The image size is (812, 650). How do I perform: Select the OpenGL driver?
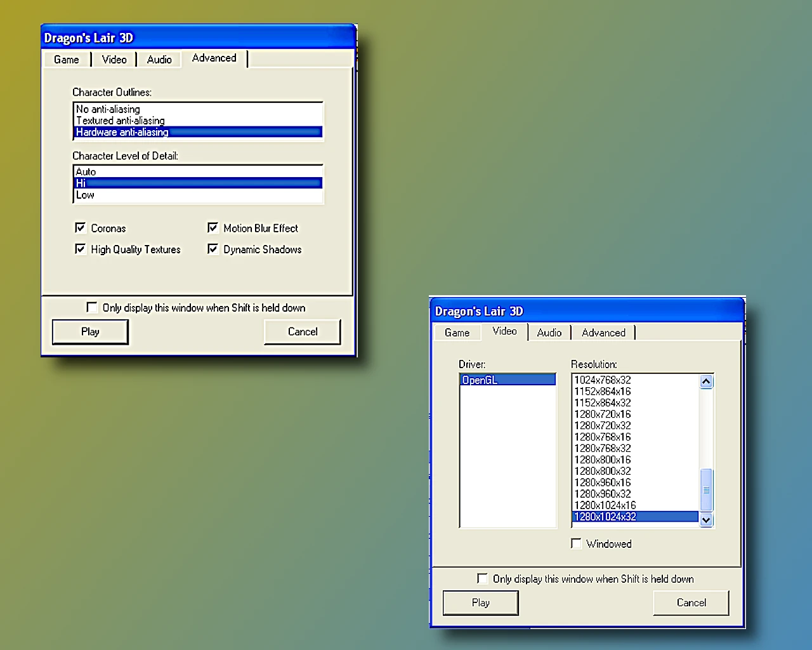507,380
